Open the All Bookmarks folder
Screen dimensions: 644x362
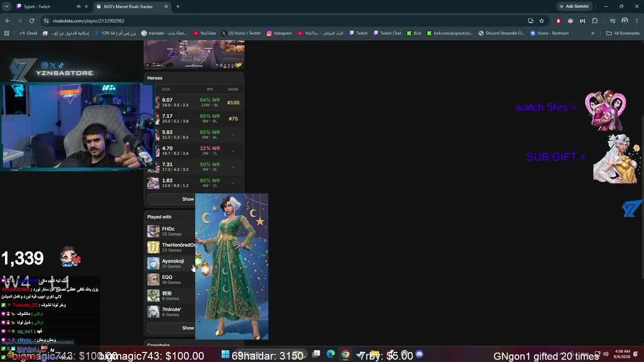623,33
